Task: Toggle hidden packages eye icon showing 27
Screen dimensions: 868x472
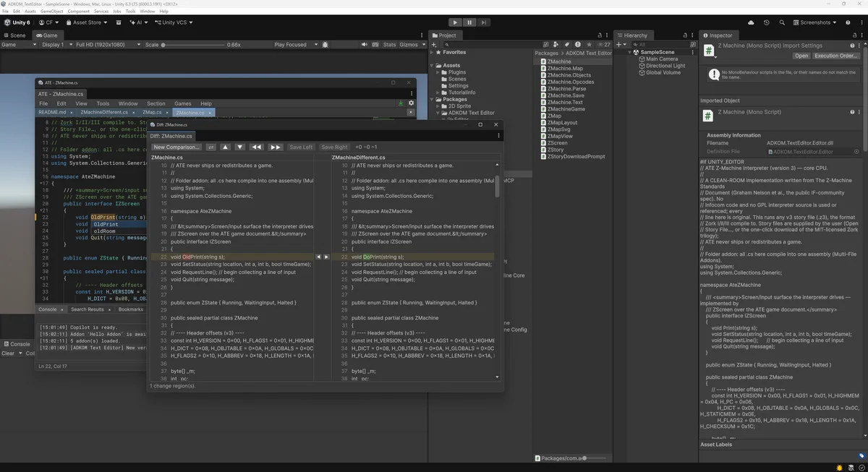Action: pos(605,44)
